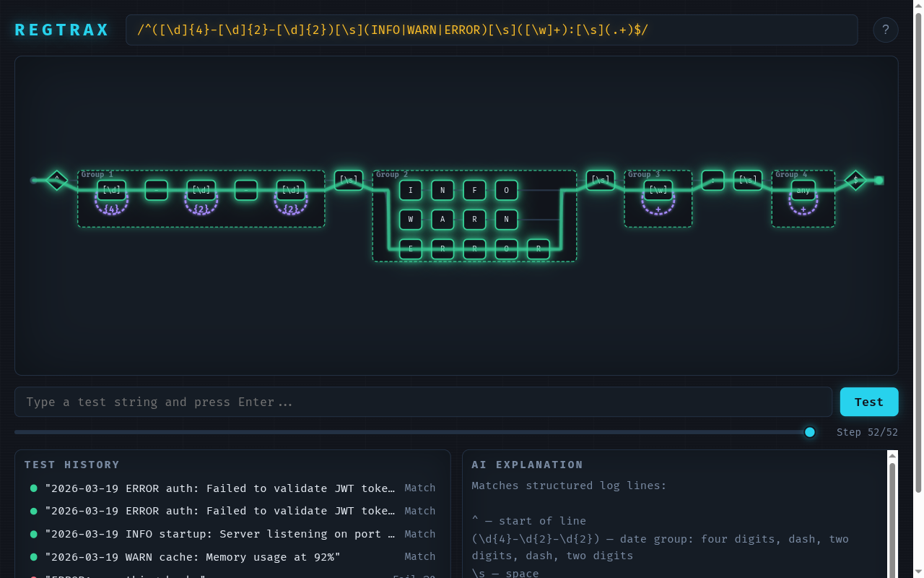This screenshot has width=924, height=578.
Task: Click the 'any' character node in Group 4
Action: click(x=802, y=189)
